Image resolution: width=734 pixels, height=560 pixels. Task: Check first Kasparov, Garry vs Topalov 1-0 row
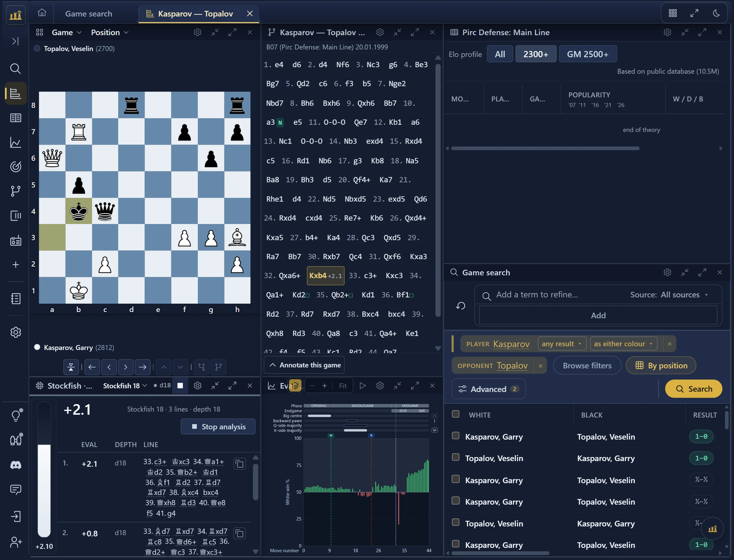coord(455,436)
